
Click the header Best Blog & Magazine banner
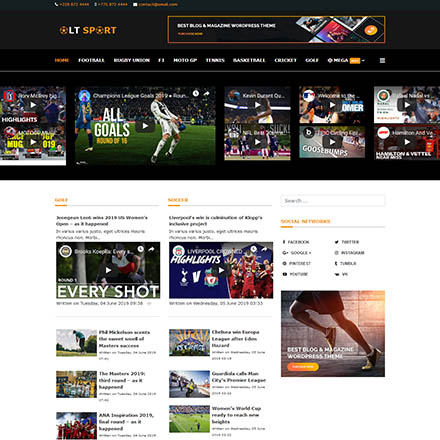tap(276, 30)
